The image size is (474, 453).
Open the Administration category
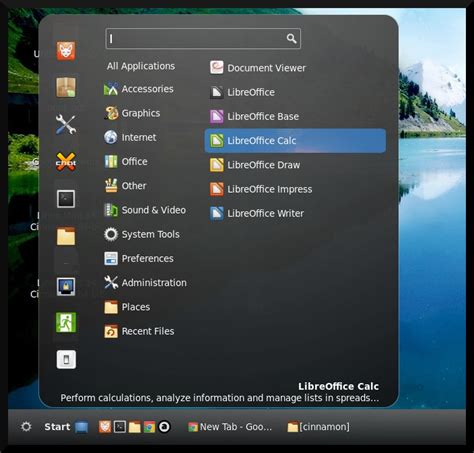point(145,283)
